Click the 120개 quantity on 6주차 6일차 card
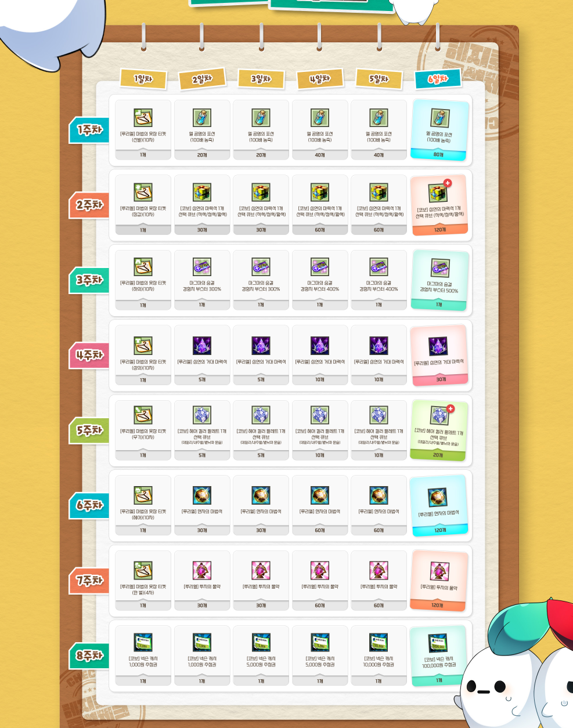573x728 pixels. (440, 530)
